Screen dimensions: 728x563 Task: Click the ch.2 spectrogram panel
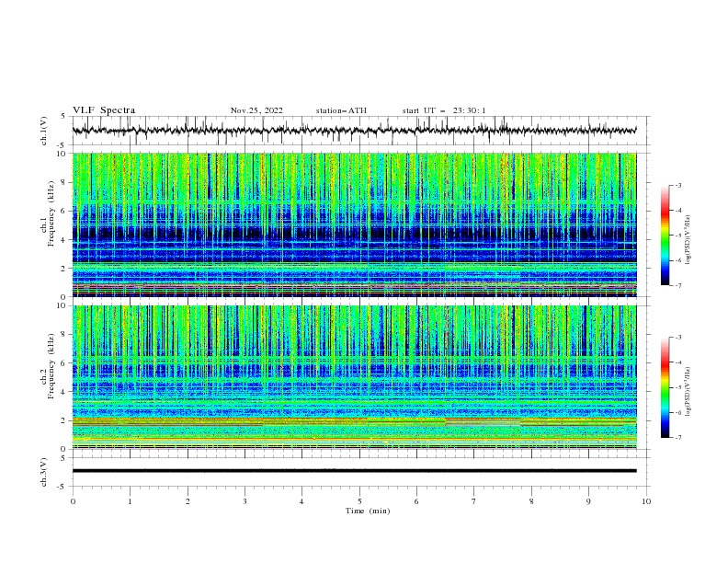(x=354, y=377)
